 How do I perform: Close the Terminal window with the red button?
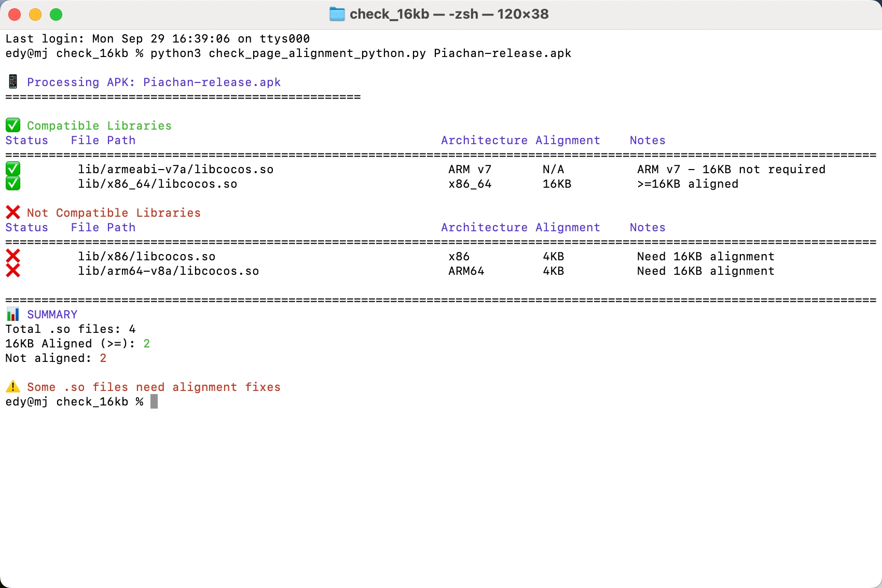[15, 15]
